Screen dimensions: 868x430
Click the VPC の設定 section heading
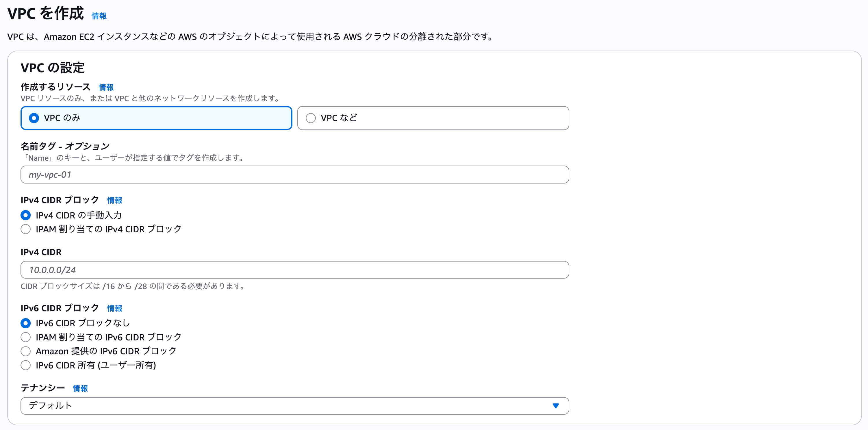(x=53, y=67)
